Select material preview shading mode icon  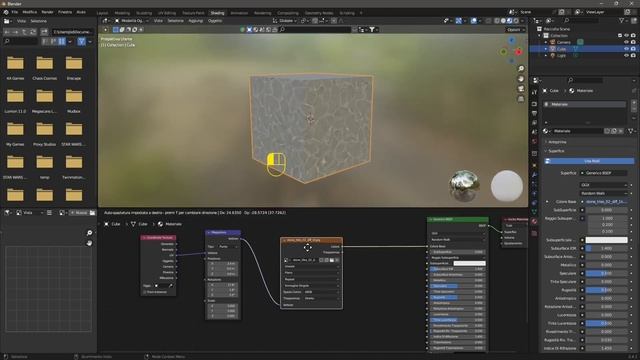point(509,21)
